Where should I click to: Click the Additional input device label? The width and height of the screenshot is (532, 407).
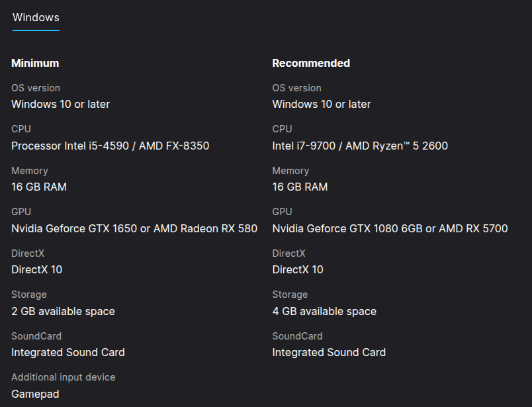pos(63,377)
